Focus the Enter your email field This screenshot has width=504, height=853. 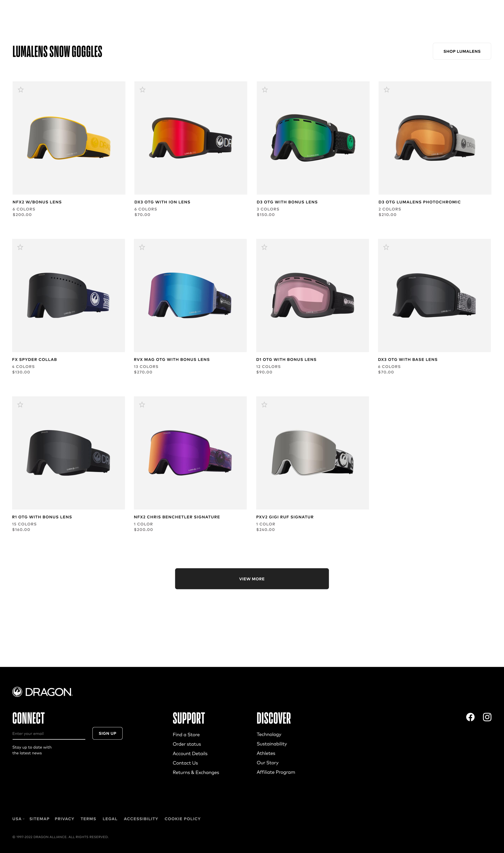coord(49,733)
